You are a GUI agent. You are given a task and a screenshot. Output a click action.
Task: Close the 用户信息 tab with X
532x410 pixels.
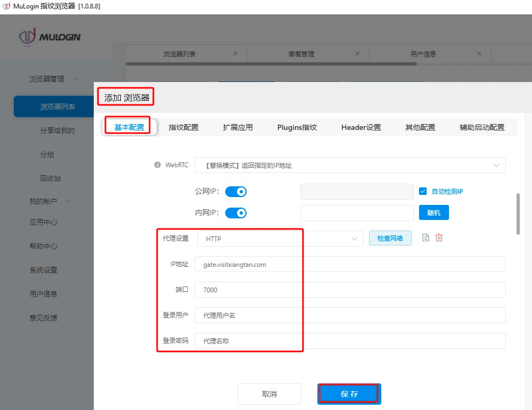479,54
